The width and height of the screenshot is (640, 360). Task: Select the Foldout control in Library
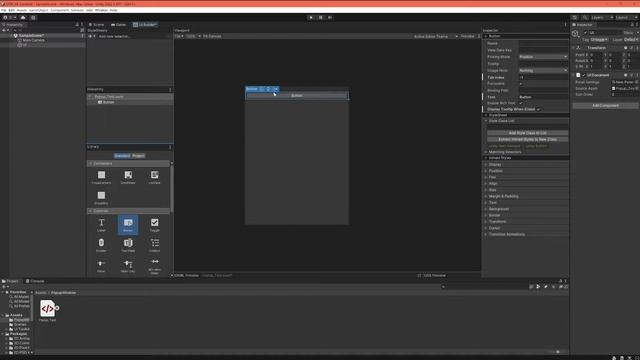click(154, 245)
